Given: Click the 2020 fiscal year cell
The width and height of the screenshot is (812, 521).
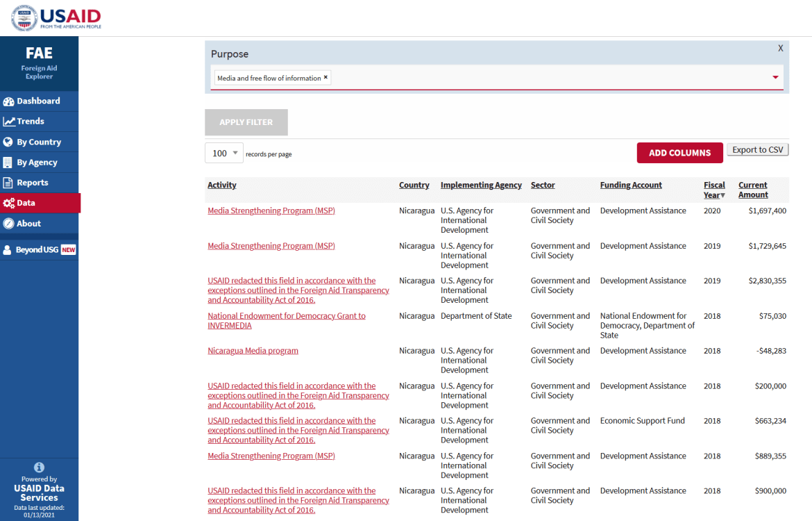Looking at the screenshot, I should tap(712, 210).
